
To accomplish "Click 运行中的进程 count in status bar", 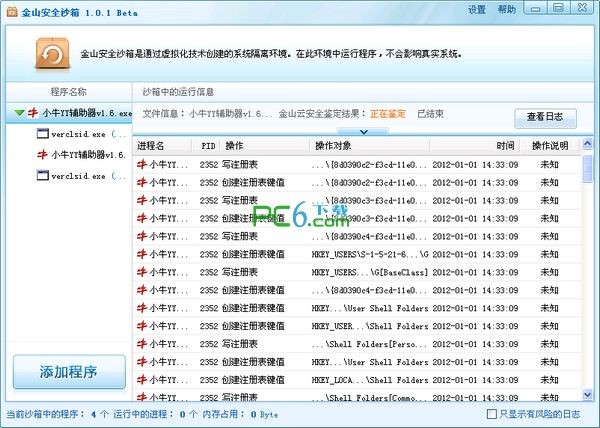I will coord(156,414).
